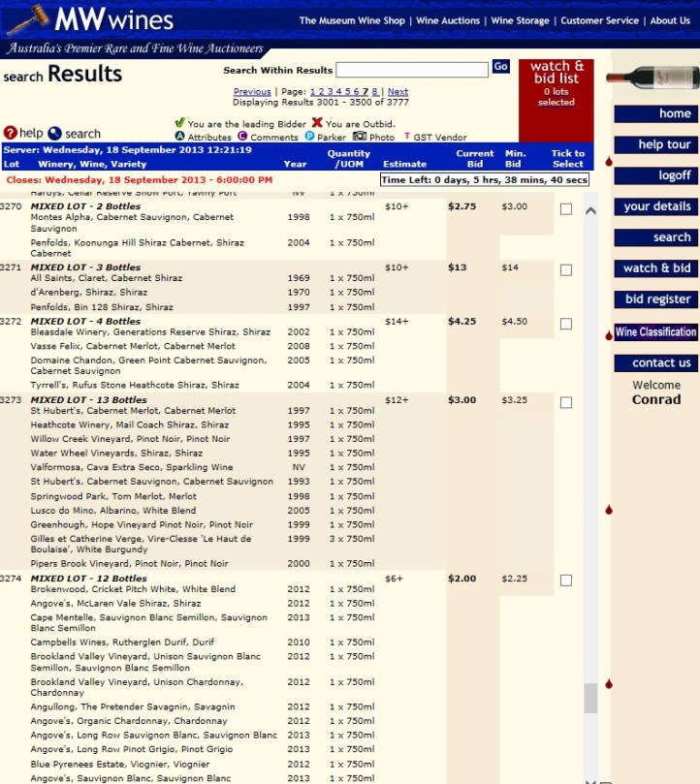
Task: Click lot number 3272
Action: click(x=11, y=322)
